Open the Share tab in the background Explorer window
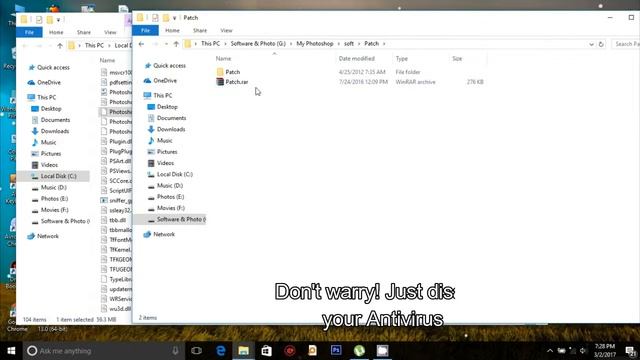Screen dimensions: 640x360 coord(84,32)
